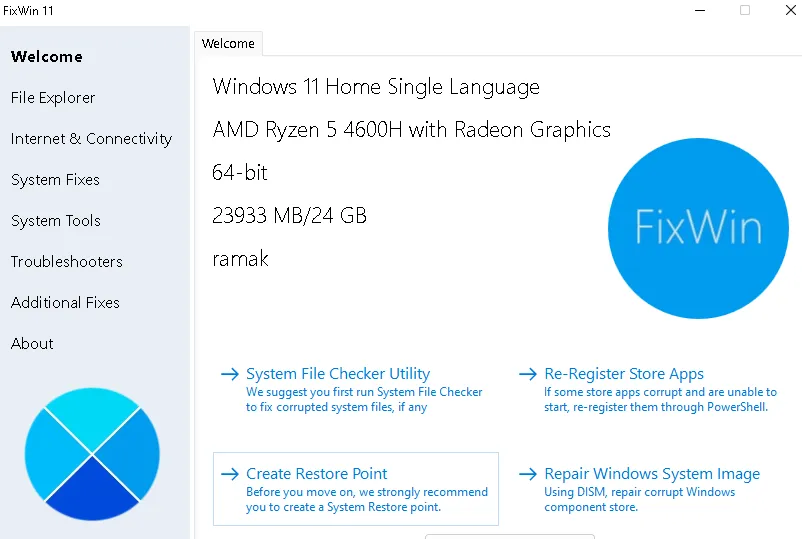Click the four-segment pie logo in sidebar
Viewport: 802px width, 539px height.
coord(92,454)
